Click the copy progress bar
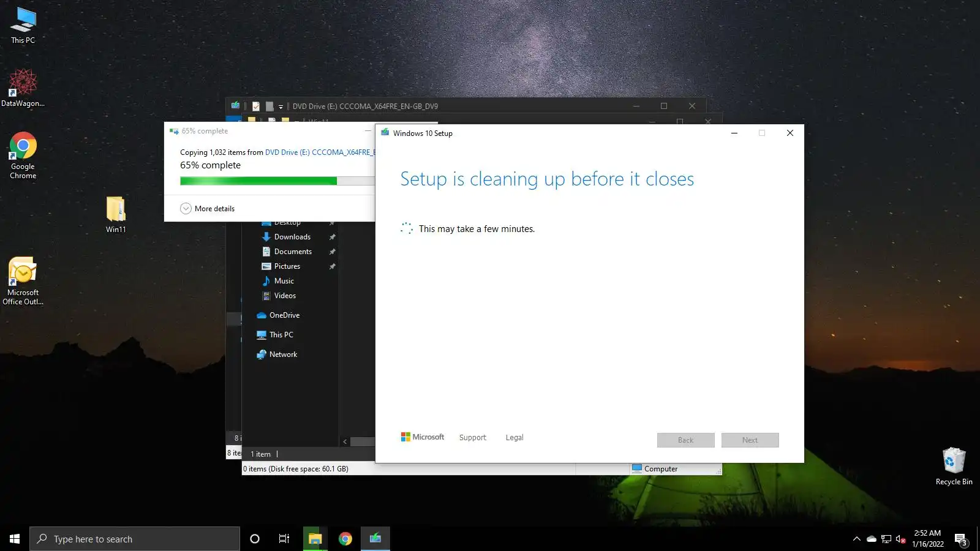The height and width of the screenshot is (551, 980). [x=277, y=181]
